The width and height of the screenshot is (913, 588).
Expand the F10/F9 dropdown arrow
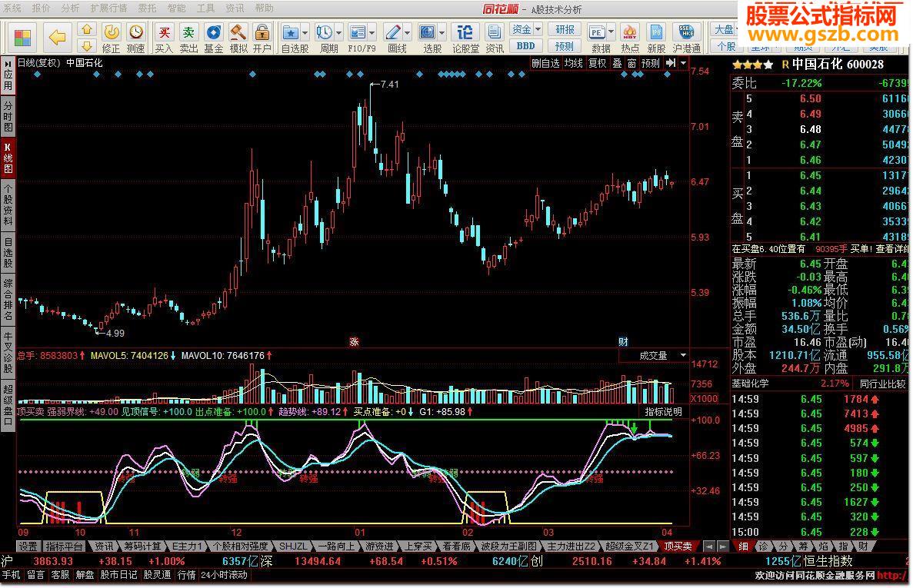(372, 32)
